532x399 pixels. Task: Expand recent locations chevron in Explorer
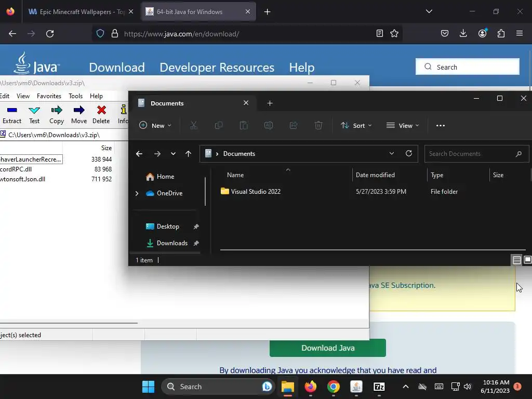173,154
